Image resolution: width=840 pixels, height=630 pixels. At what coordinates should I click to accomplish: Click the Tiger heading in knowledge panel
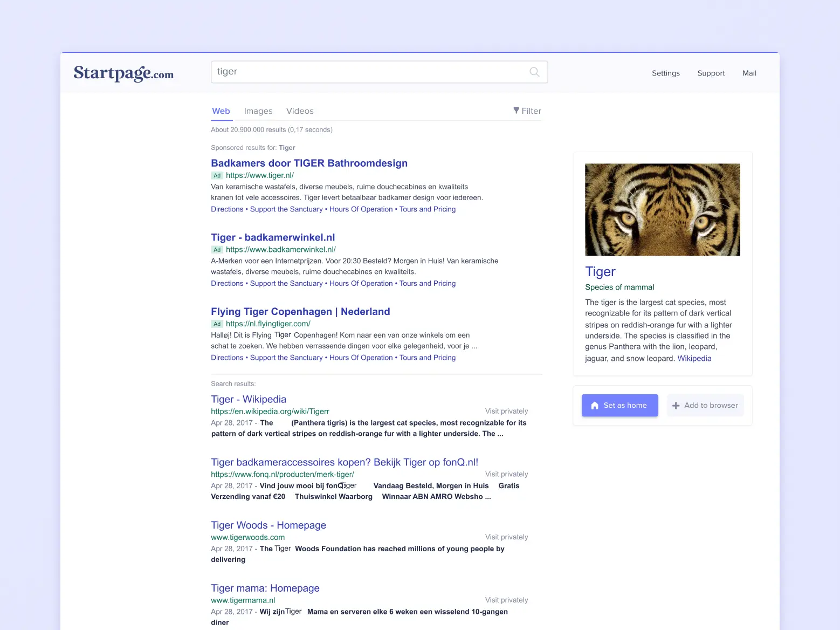click(x=600, y=272)
